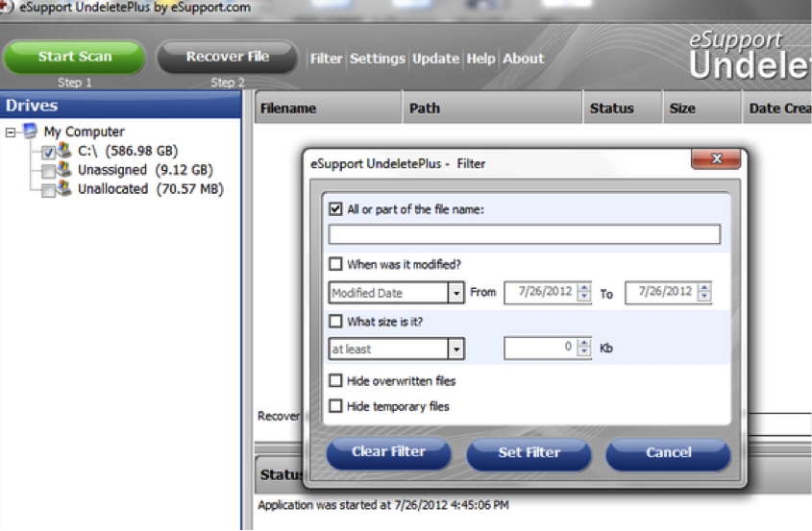Open the About menu
This screenshot has height=531, width=812.
(523, 59)
